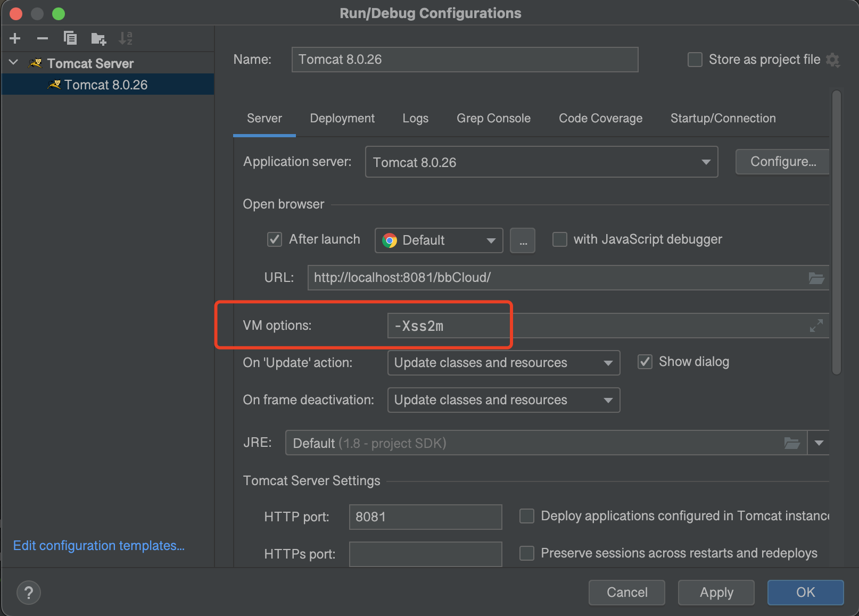Remove the selected configuration
This screenshot has height=616, width=859.
click(42, 38)
